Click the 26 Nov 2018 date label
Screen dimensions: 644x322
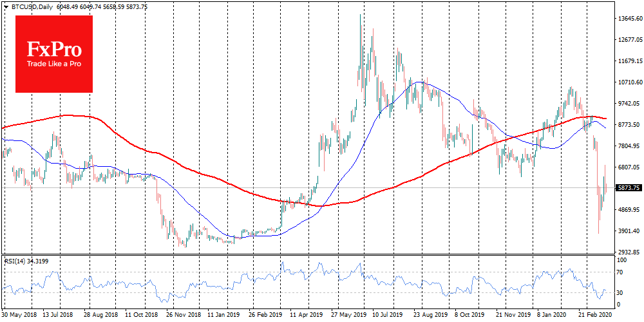[183, 316]
